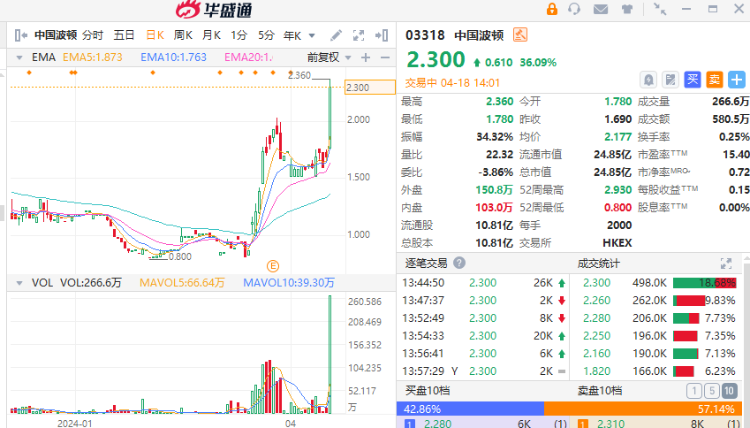This screenshot has width=750, height=428.
Task: Click the orange note icon beside 中国波顿
Action: pyautogui.click(x=520, y=35)
